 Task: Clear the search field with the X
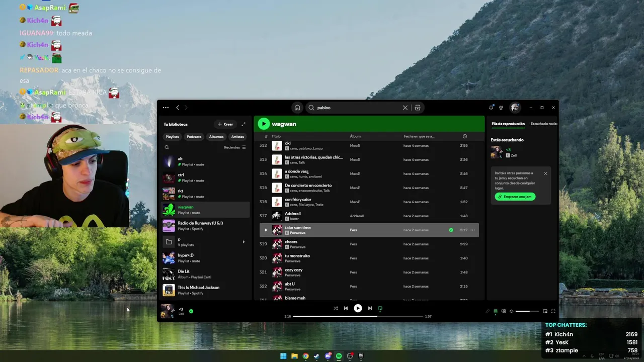405,108
